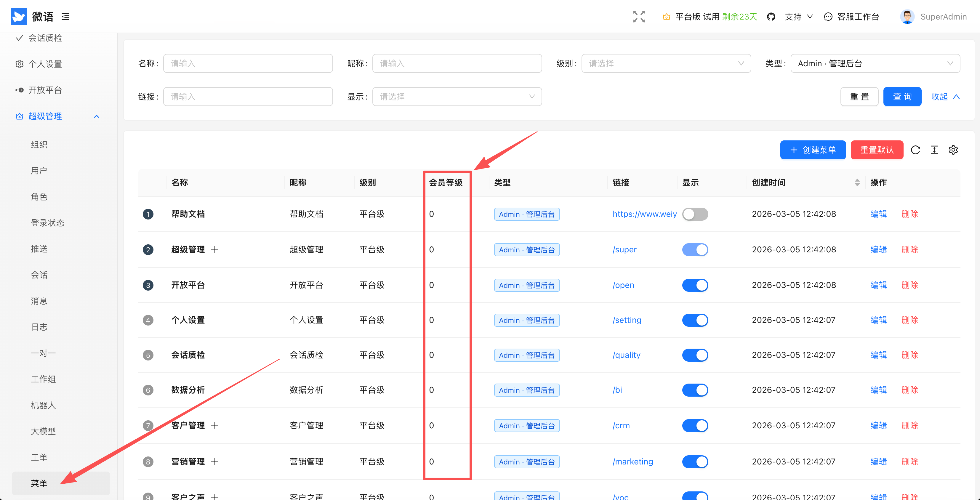The image size is (980, 500).
Task: Sort by 创建时间 using the sort arrows
Action: click(857, 182)
